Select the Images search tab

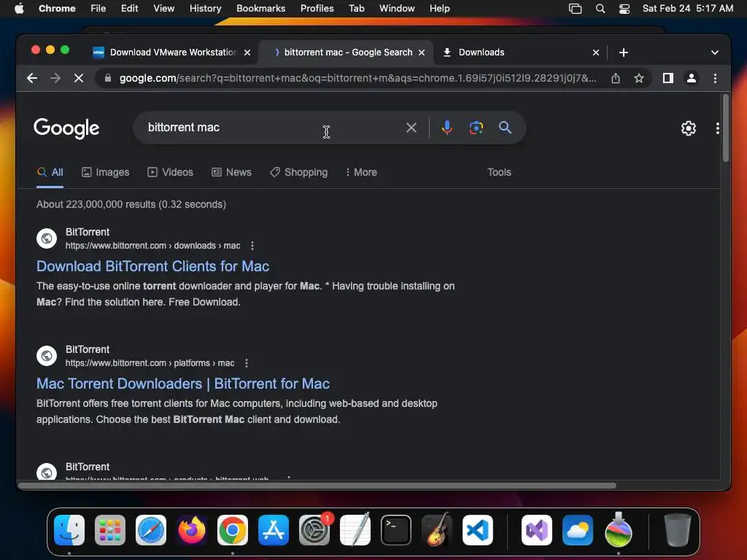(105, 172)
